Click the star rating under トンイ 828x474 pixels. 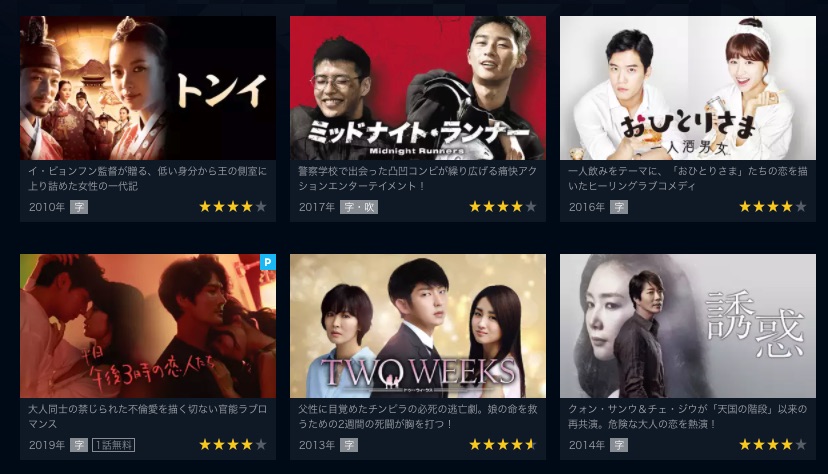(x=232, y=207)
